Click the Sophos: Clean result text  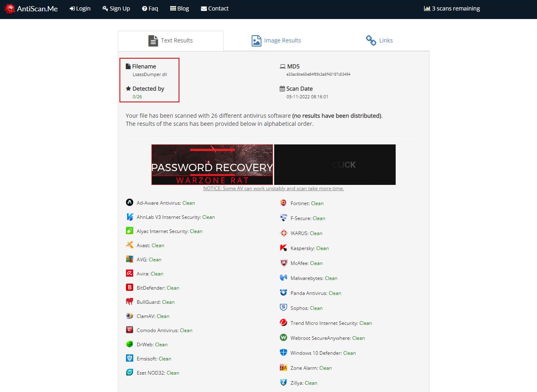307,308
